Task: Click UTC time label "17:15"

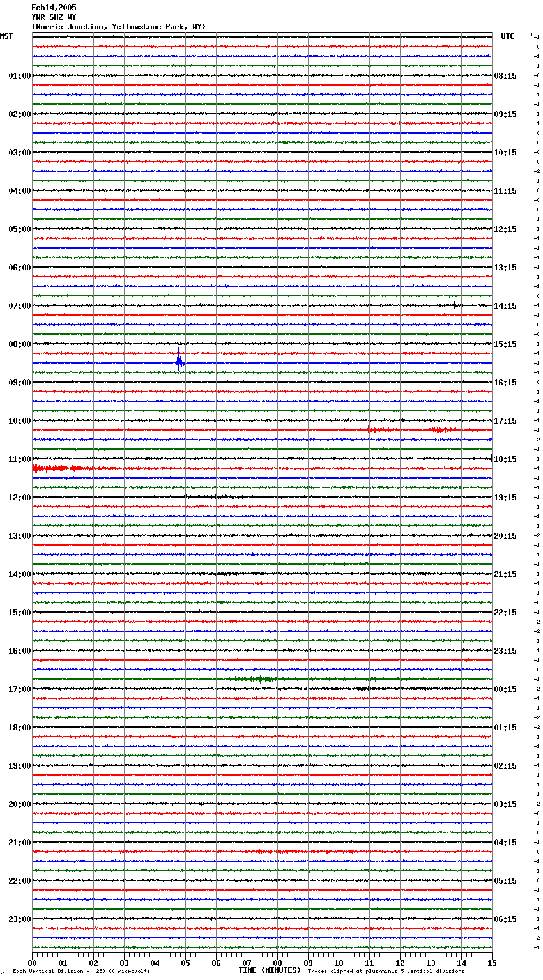Action: [505, 421]
